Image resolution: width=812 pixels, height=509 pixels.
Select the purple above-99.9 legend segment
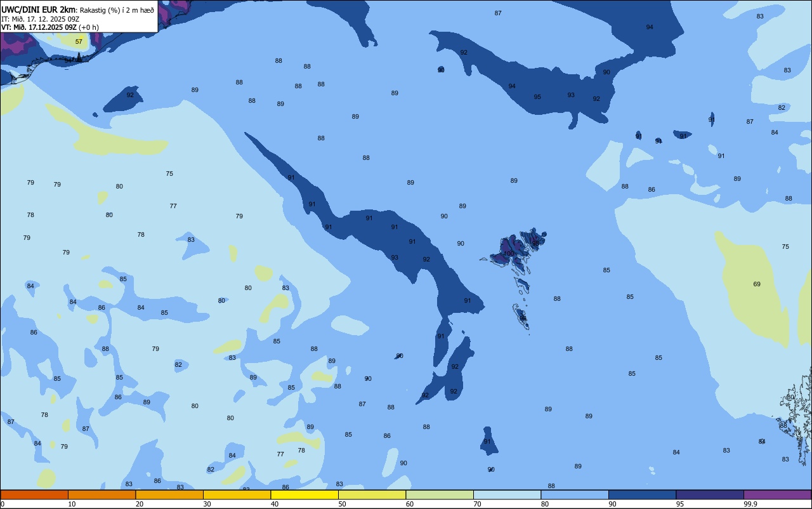777,494
